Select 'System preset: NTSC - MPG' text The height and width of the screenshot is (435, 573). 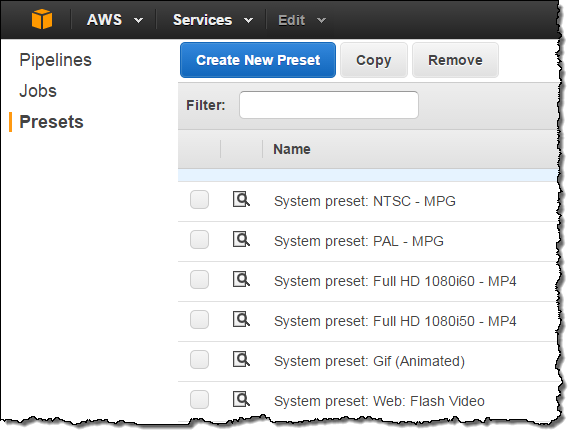click(x=365, y=201)
